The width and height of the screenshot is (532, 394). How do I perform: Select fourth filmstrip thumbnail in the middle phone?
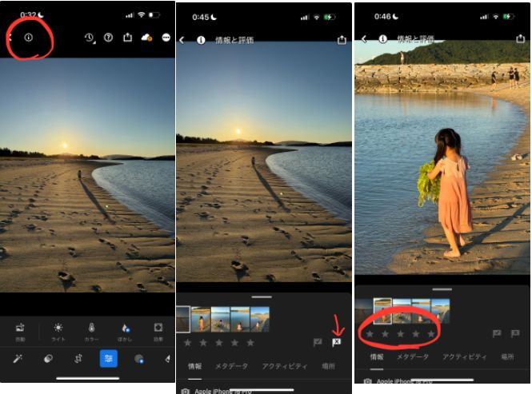[x=240, y=319]
